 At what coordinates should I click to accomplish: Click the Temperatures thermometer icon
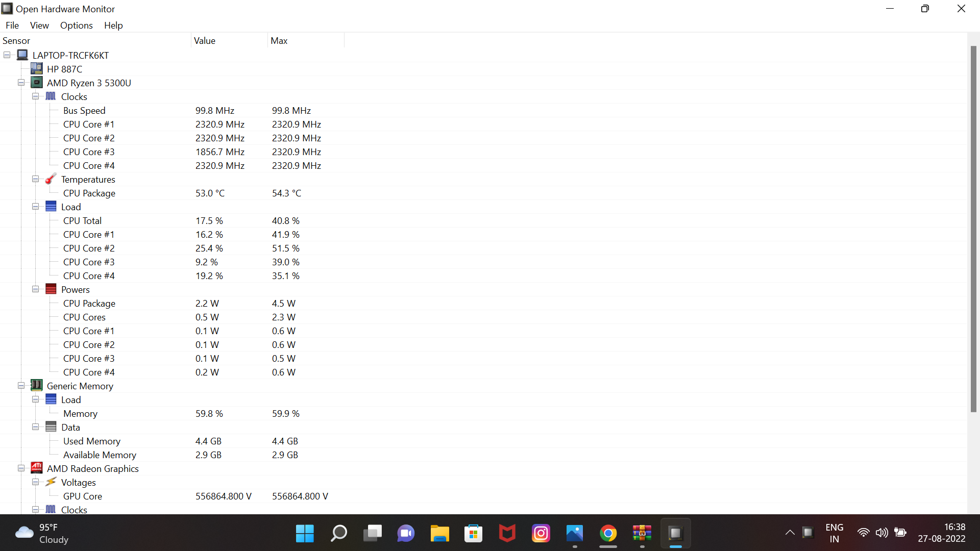pos(51,179)
